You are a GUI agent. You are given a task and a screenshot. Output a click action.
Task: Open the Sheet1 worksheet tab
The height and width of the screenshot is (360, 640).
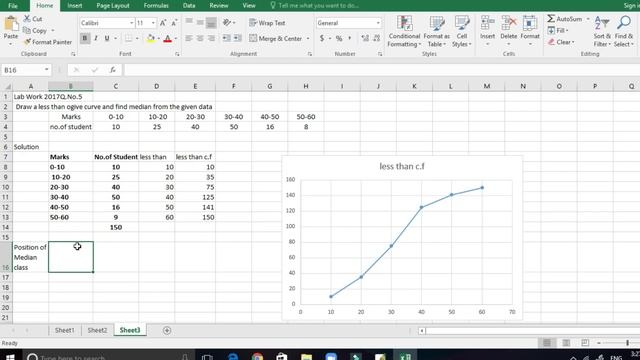[x=65, y=330]
